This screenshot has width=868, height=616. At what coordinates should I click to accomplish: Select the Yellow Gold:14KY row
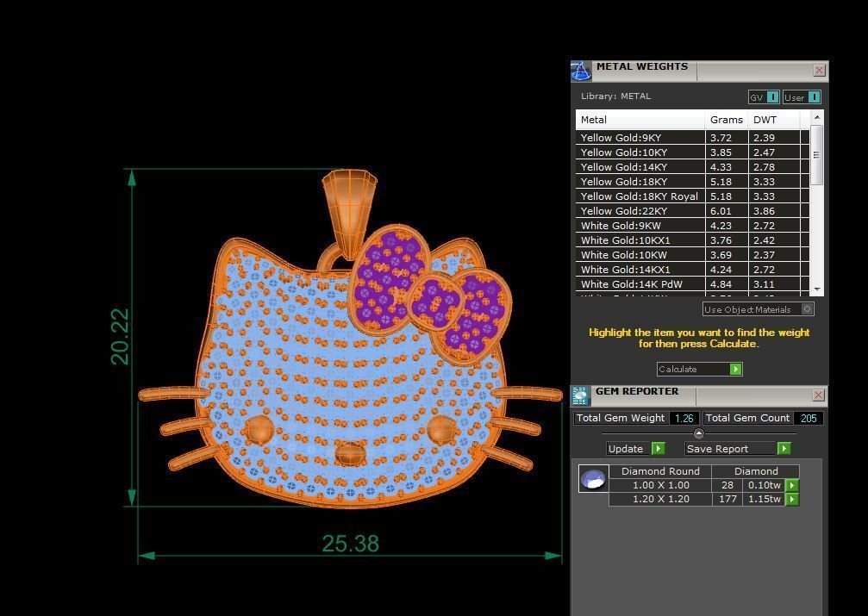[692, 166]
